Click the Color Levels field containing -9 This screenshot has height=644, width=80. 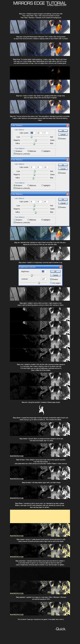coord(39,202)
